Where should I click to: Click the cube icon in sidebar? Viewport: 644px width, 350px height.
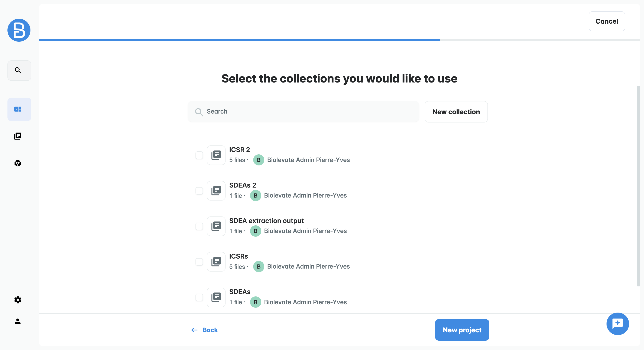coord(18,163)
